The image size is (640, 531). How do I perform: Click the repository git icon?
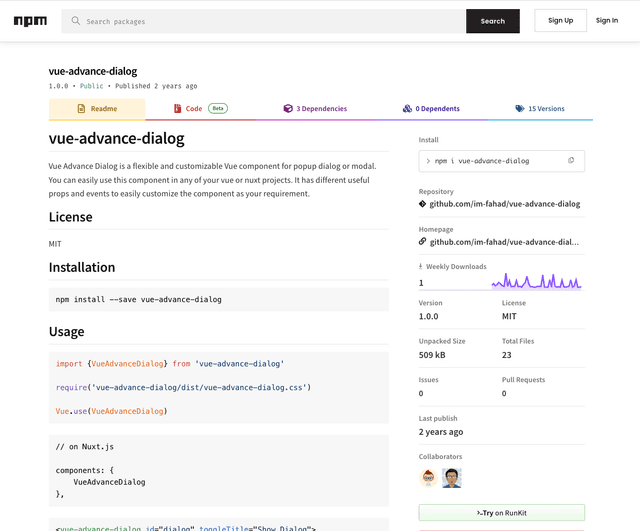point(423,204)
